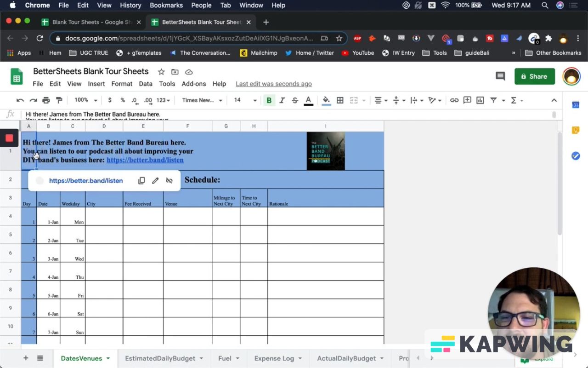588x368 pixels.
Task: Increase decimal places button
Action: point(148,100)
